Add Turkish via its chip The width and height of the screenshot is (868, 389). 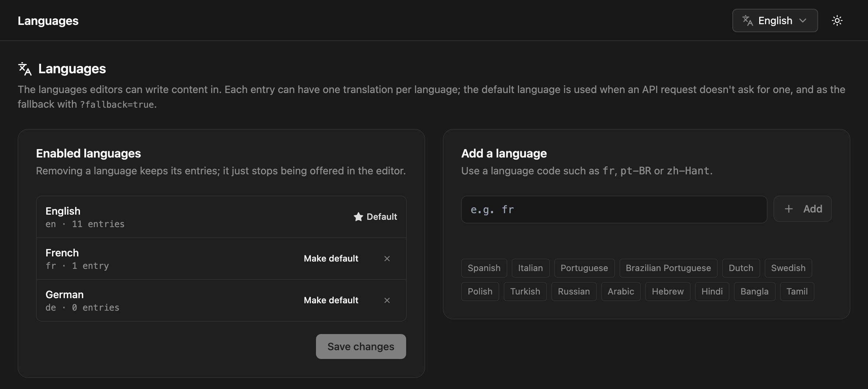525,292
